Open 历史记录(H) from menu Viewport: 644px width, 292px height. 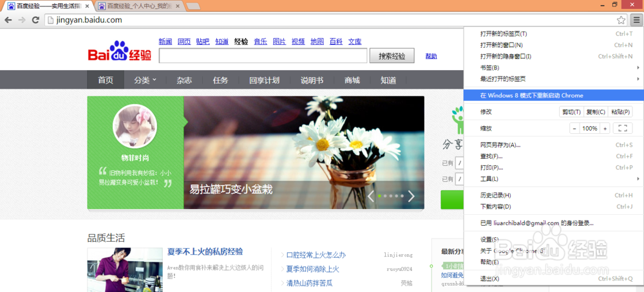pyautogui.click(x=554, y=196)
